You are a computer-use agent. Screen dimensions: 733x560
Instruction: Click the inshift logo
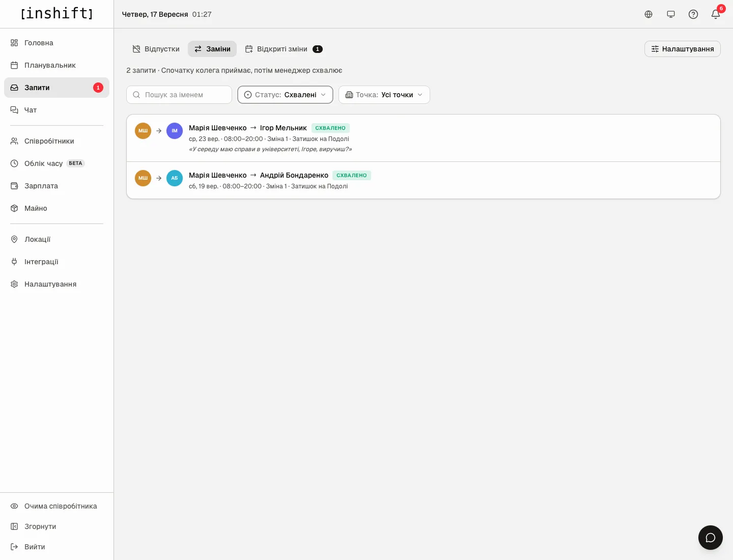[x=57, y=13]
